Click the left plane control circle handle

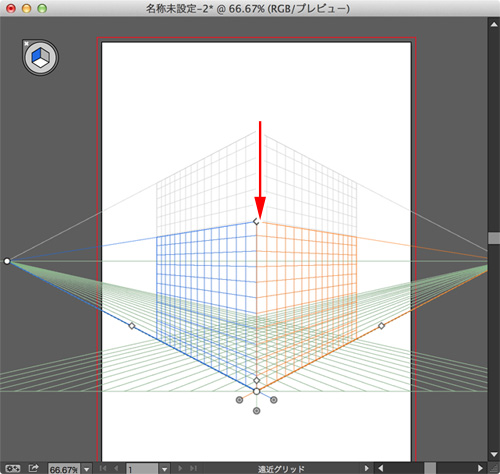(x=239, y=400)
